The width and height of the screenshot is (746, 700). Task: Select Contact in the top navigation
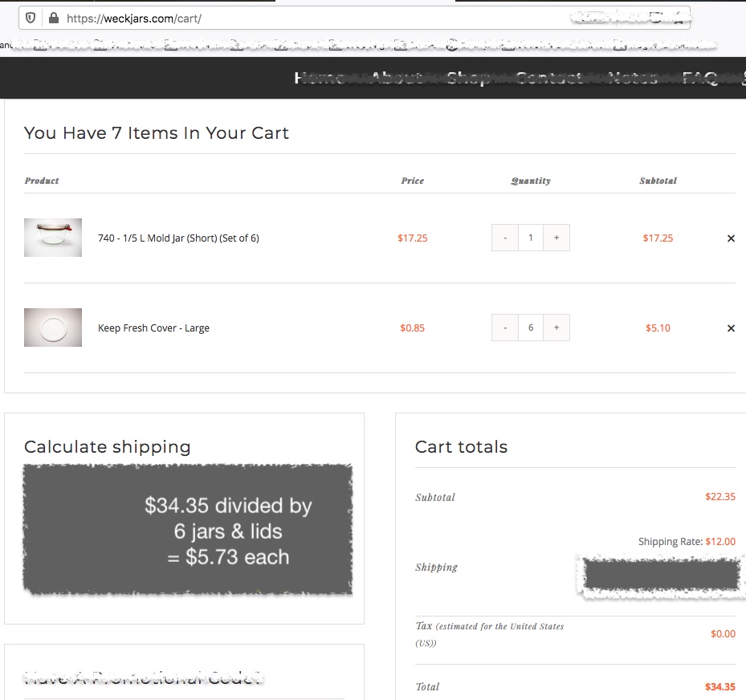550,78
